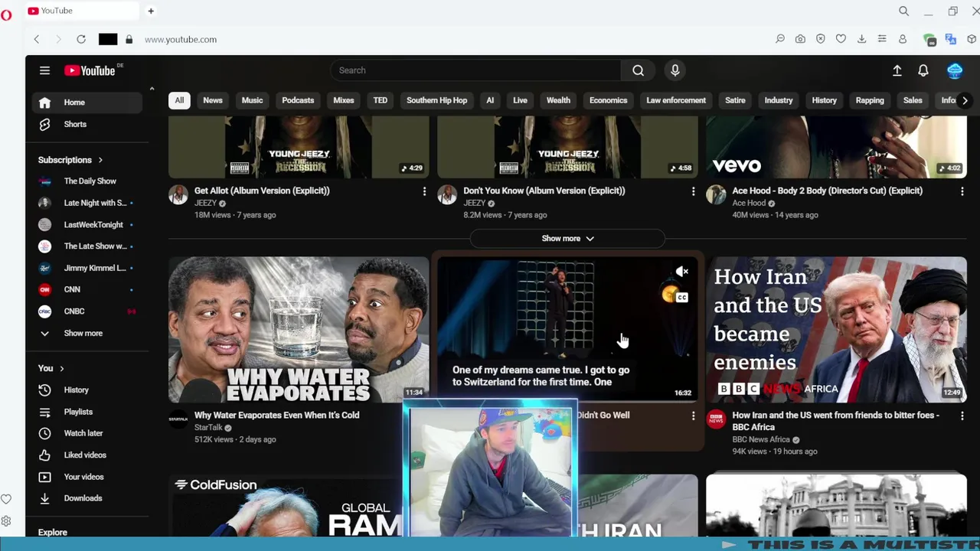980x551 pixels.
Task: Expand 'Show more' under subscriptions in the sidebar
Action: [x=83, y=333]
